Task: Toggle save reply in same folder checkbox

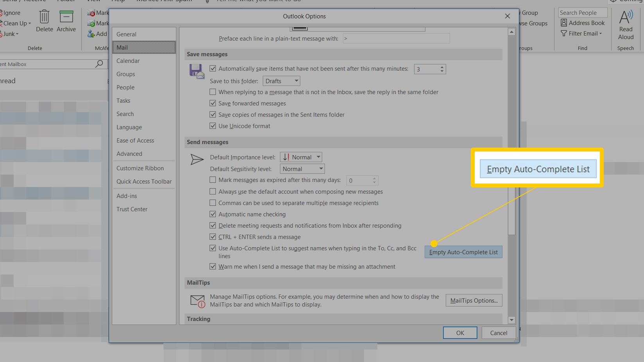Action: [x=213, y=92]
